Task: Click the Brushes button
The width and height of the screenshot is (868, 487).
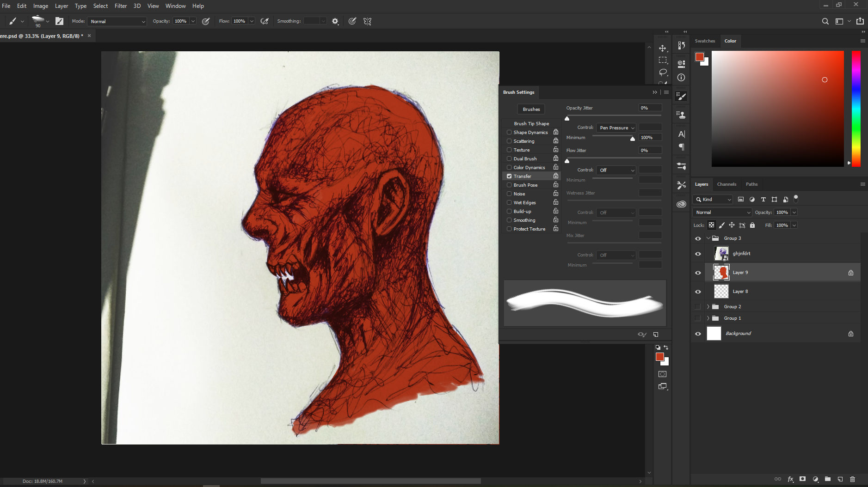Action: (531, 109)
